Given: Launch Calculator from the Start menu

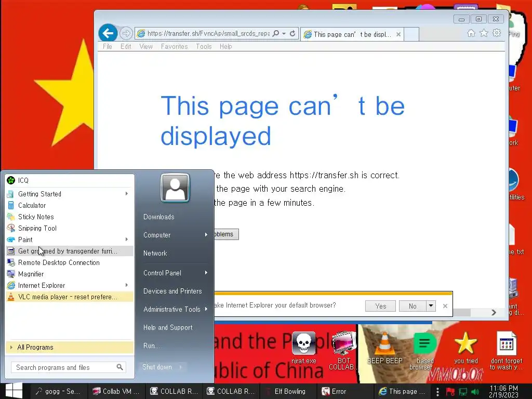Looking at the screenshot, I should [x=70, y=205].
